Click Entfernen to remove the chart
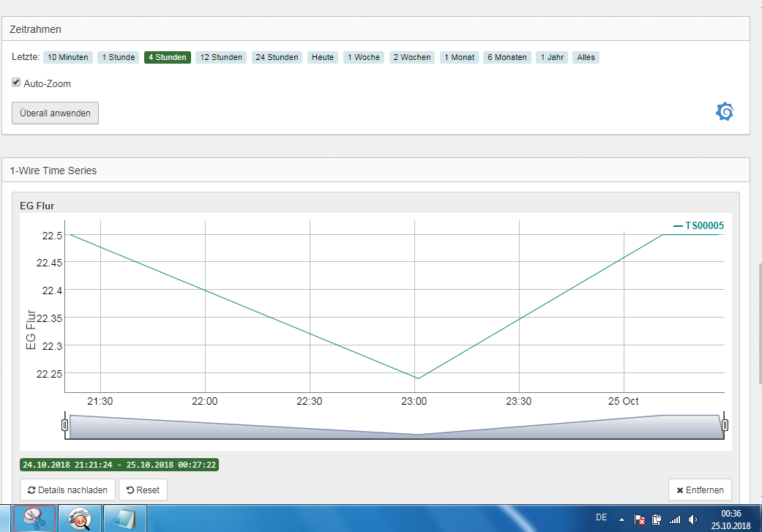 700,490
